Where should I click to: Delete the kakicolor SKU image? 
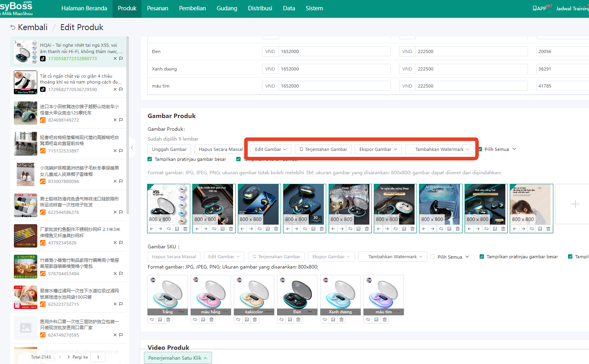pos(255,320)
